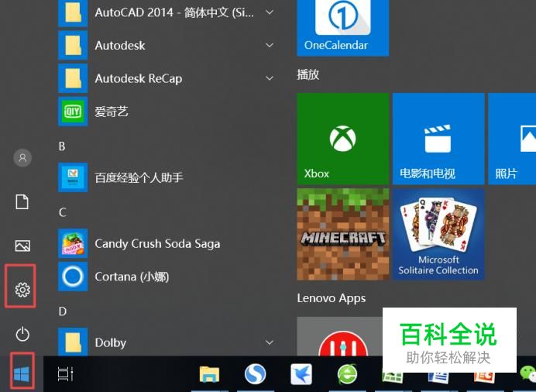Open the 照片 tile
The height and width of the screenshot is (392, 536).
(512, 139)
